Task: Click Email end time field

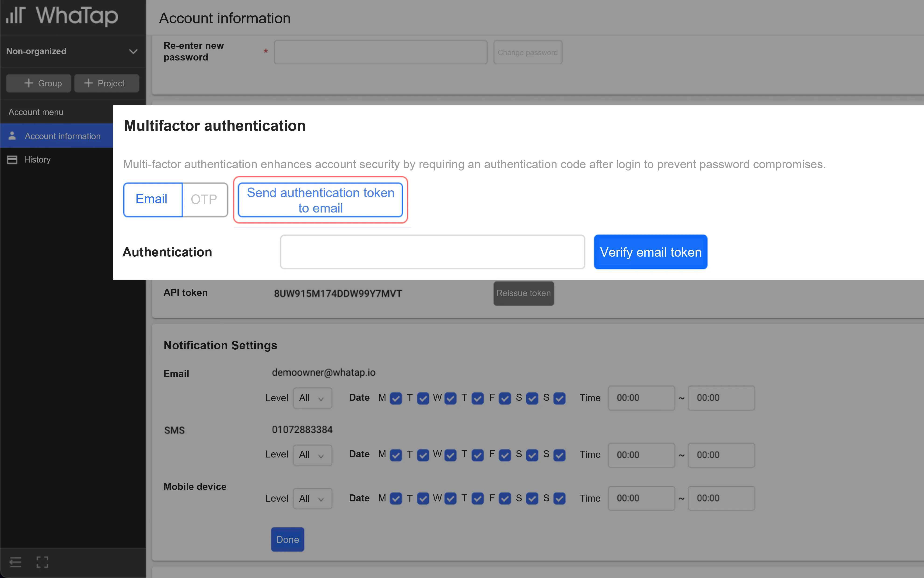Action: (721, 398)
